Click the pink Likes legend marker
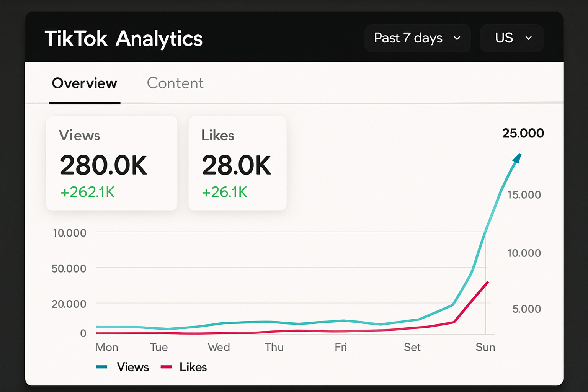Screen dimensions: 588x392 (166, 367)
